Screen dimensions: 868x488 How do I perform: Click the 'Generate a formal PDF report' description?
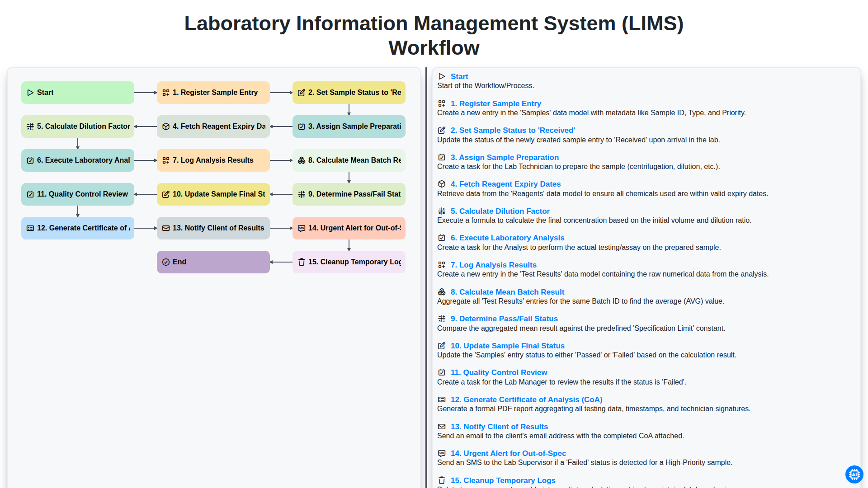pos(594,409)
